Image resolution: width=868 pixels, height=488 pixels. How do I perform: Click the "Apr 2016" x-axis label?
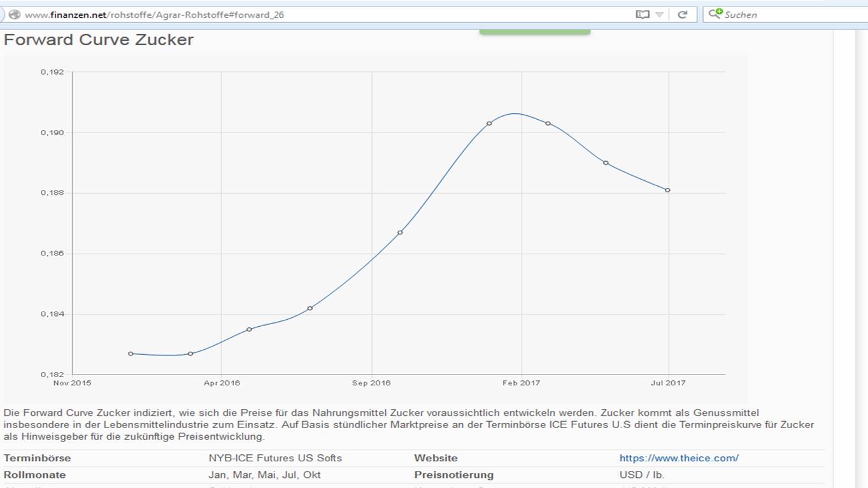[x=222, y=383]
